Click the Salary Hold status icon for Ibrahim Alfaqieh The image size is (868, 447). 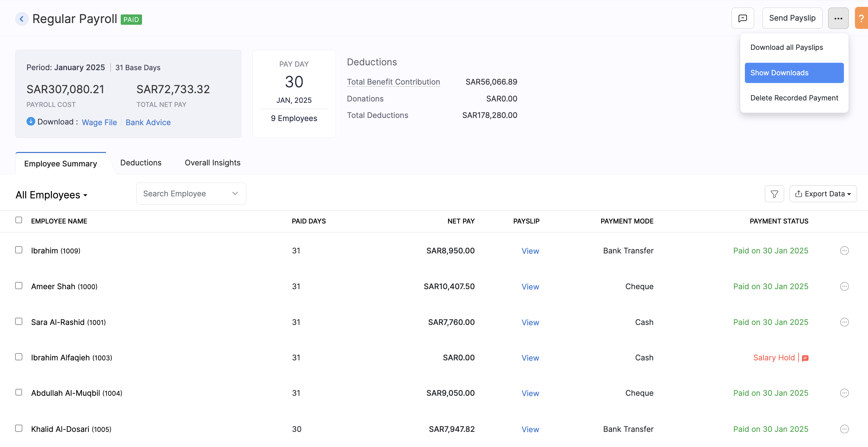click(x=805, y=358)
